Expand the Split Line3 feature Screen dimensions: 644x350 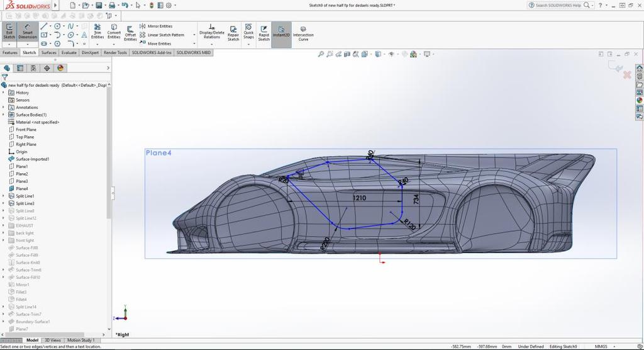pyautogui.click(x=4, y=203)
